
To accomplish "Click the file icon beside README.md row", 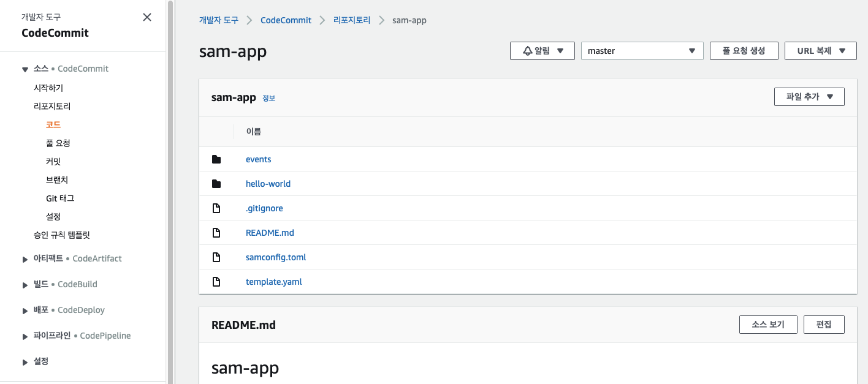I will click(216, 233).
